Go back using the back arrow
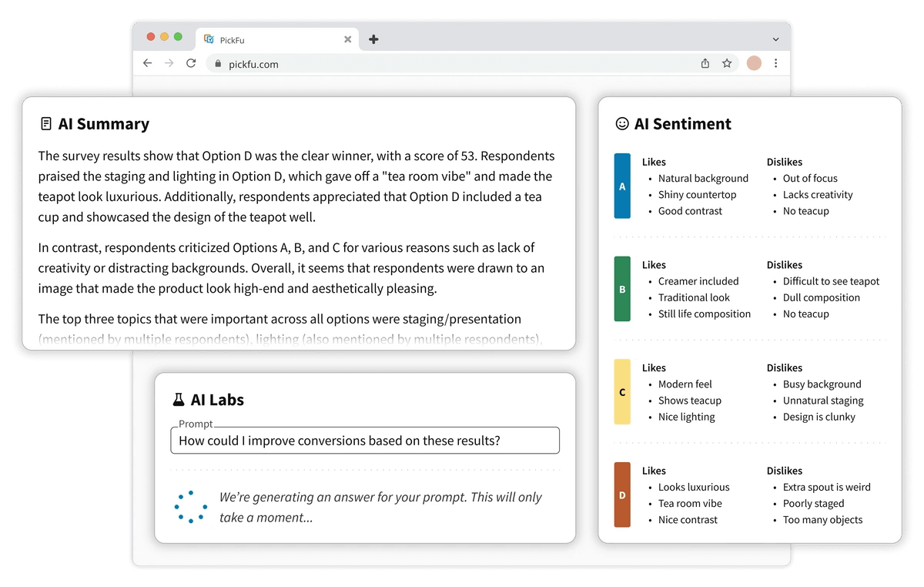924x587 pixels. (x=148, y=63)
